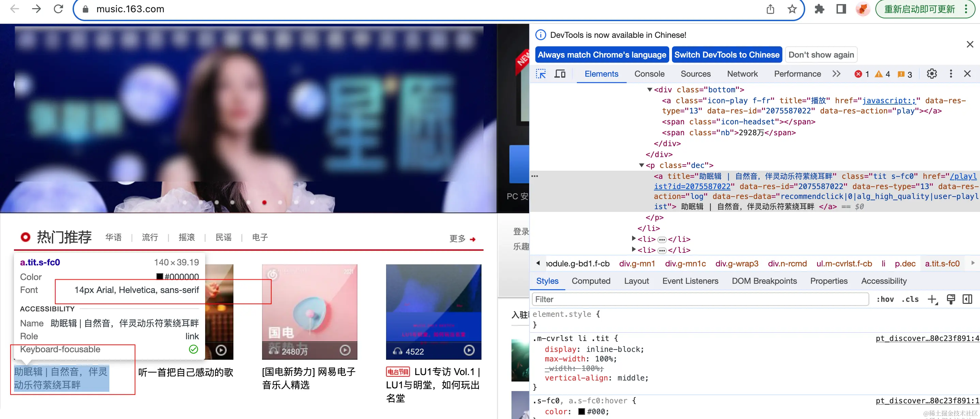Click the yellow warning count indicator
This screenshot has width=980, height=419.
(882, 74)
